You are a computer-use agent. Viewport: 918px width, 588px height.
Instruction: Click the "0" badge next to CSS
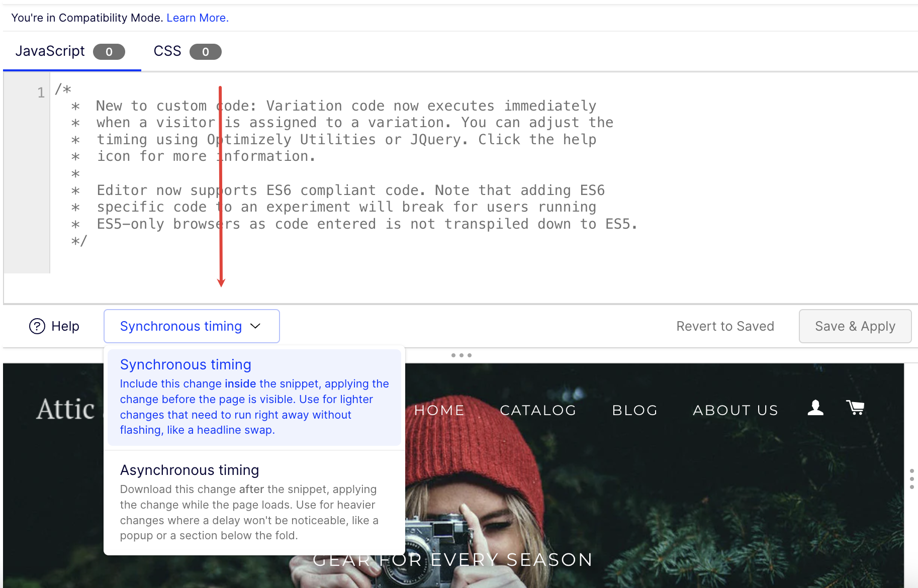click(205, 52)
